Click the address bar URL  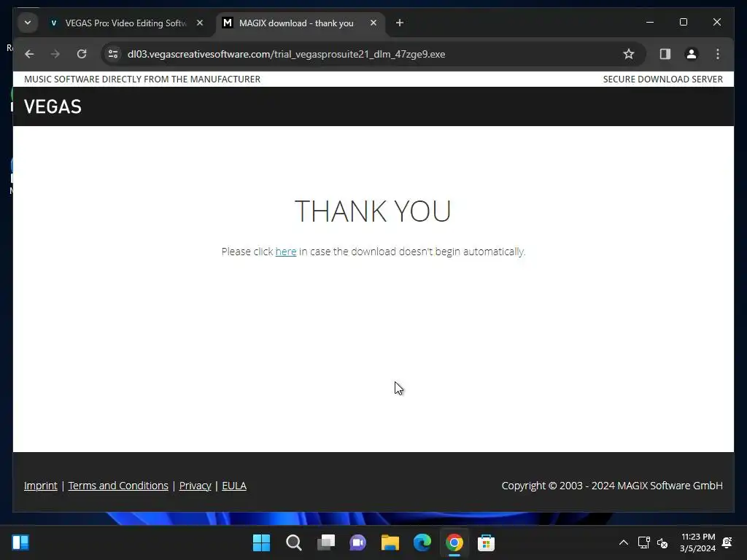(x=286, y=54)
